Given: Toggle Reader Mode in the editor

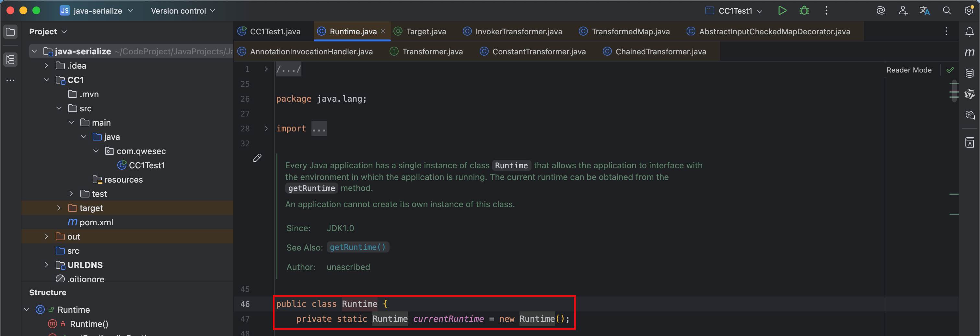Looking at the screenshot, I should pyautogui.click(x=908, y=70).
